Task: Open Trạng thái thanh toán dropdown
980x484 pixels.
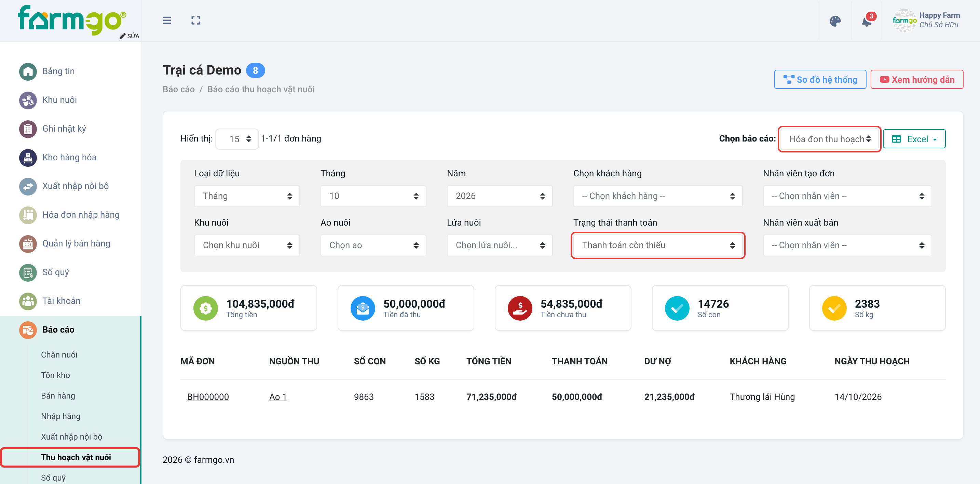Action: pyautogui.click(x=658, y=245)
